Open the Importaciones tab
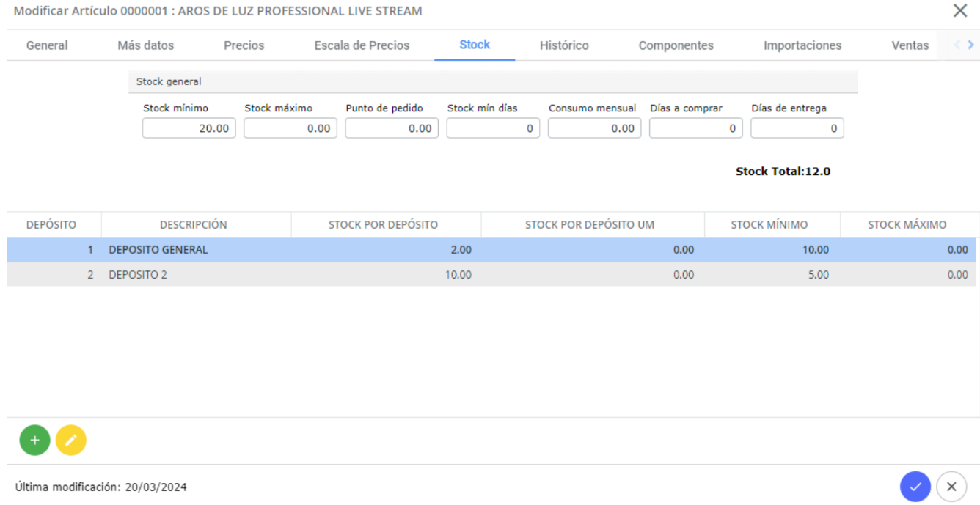Viewport: 980px width, 505px height. point(802,45)
